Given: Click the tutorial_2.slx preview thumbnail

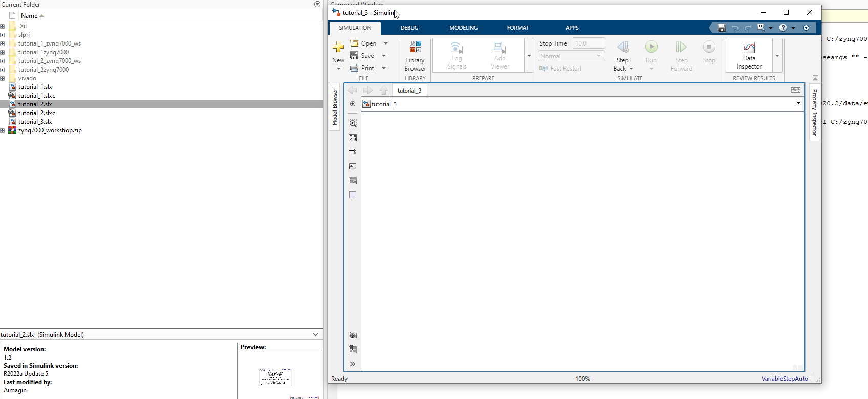Looking at the screenshot, I should coord(280,375).
